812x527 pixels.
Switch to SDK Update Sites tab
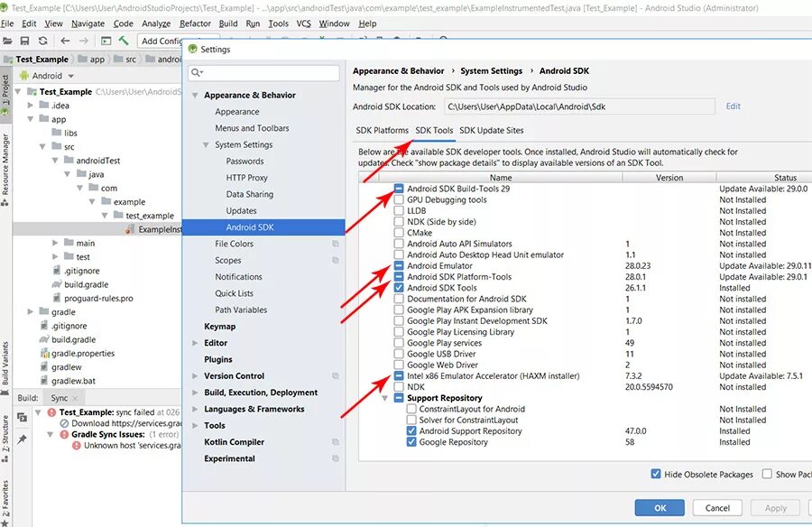click(x=492, y=131)
